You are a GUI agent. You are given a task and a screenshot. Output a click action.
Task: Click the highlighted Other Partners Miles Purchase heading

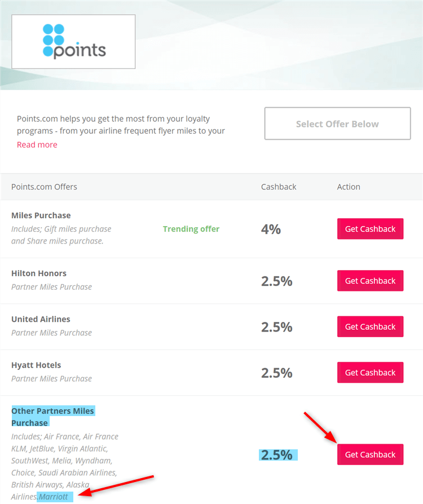pos(52,417)
